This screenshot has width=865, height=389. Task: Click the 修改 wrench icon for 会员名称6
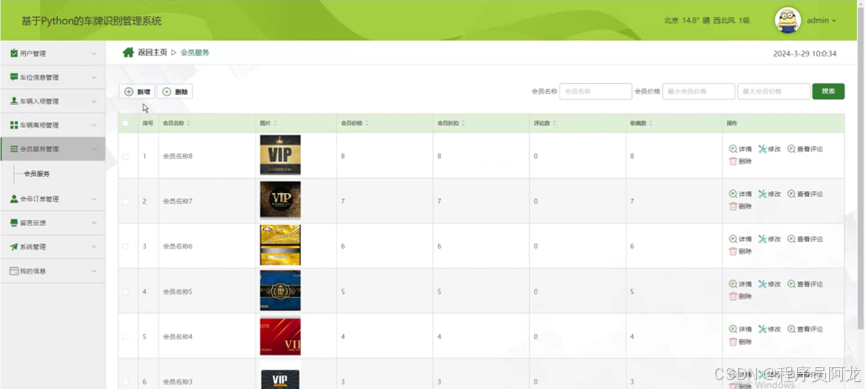pyautogui.click(x=762, y=239)
